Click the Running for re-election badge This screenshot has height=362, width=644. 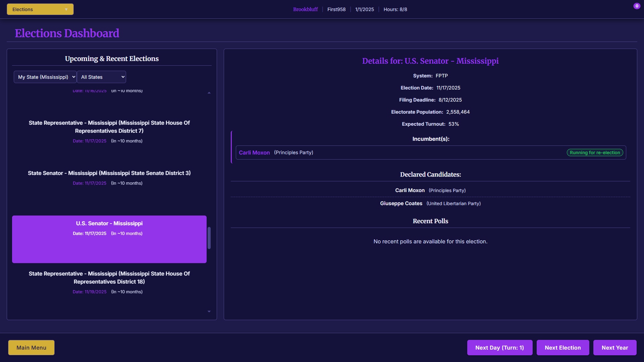tap(594, 153)
